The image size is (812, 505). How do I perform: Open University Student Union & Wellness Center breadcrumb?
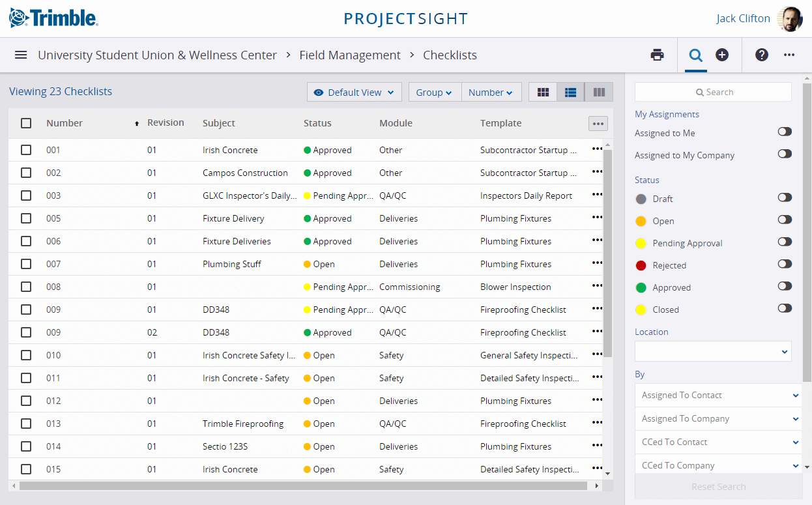coord(157,55)
